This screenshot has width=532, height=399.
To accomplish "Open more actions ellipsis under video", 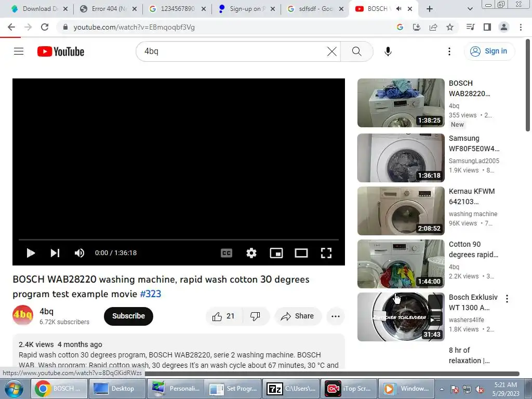I will pos(336,316).
